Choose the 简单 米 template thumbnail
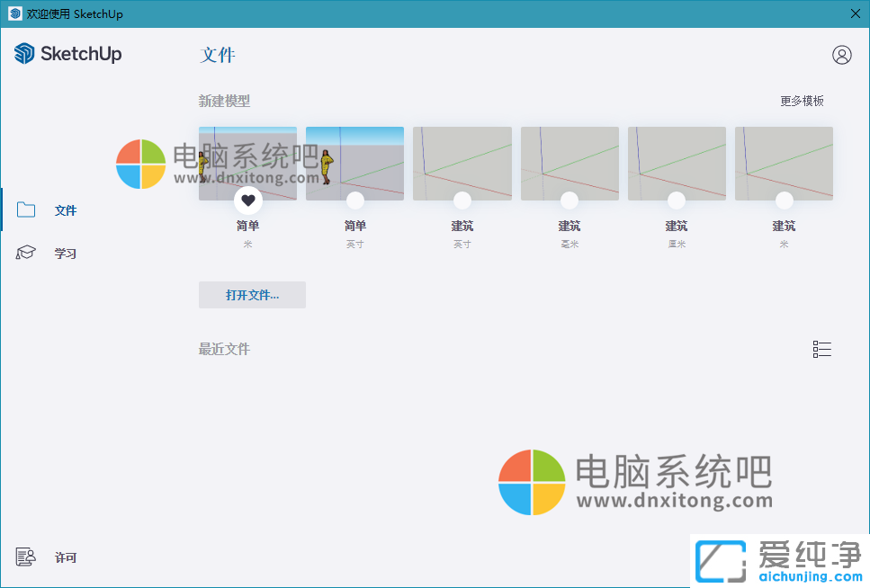Screen dimensions: 870x588 pos(247,163)
